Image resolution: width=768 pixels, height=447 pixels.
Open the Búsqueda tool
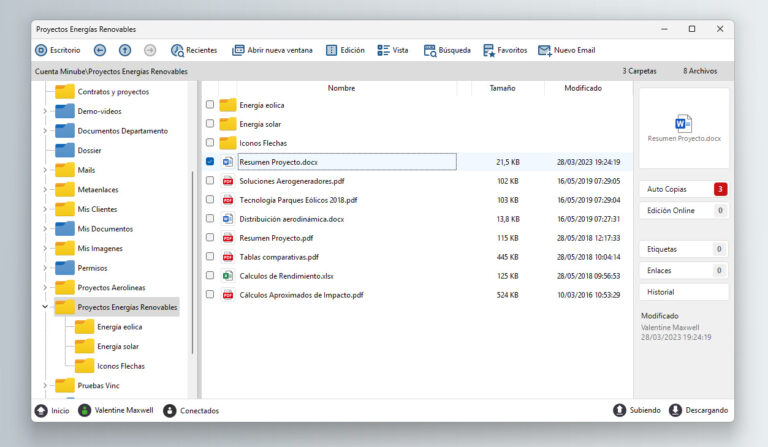pyautogui.click(x=447, y=50)
